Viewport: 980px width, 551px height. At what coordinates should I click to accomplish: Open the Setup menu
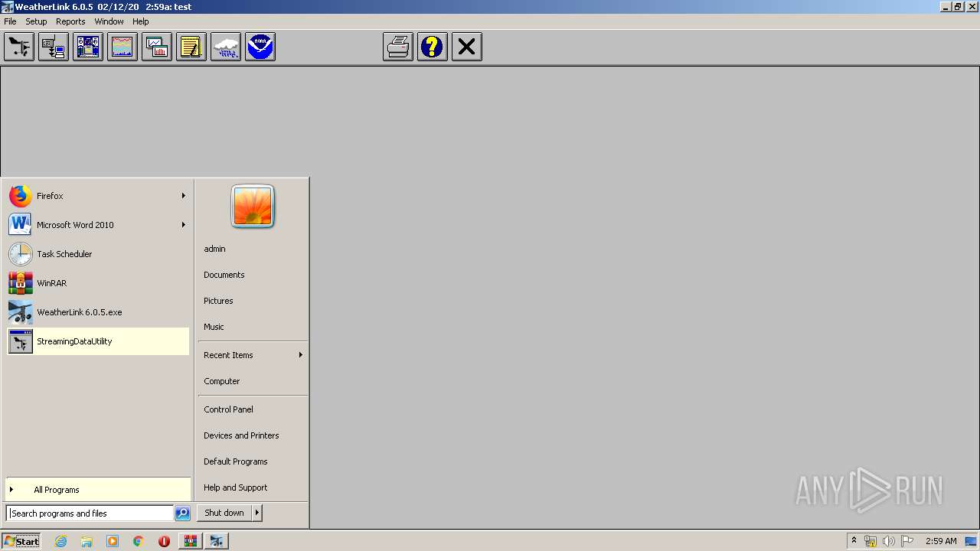tap(36, 21)
